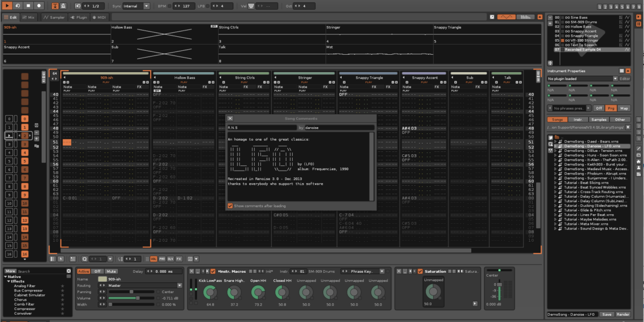644x322 pixels.
Task: Click the Play button in the transport bar
Action: coord(7,6)
